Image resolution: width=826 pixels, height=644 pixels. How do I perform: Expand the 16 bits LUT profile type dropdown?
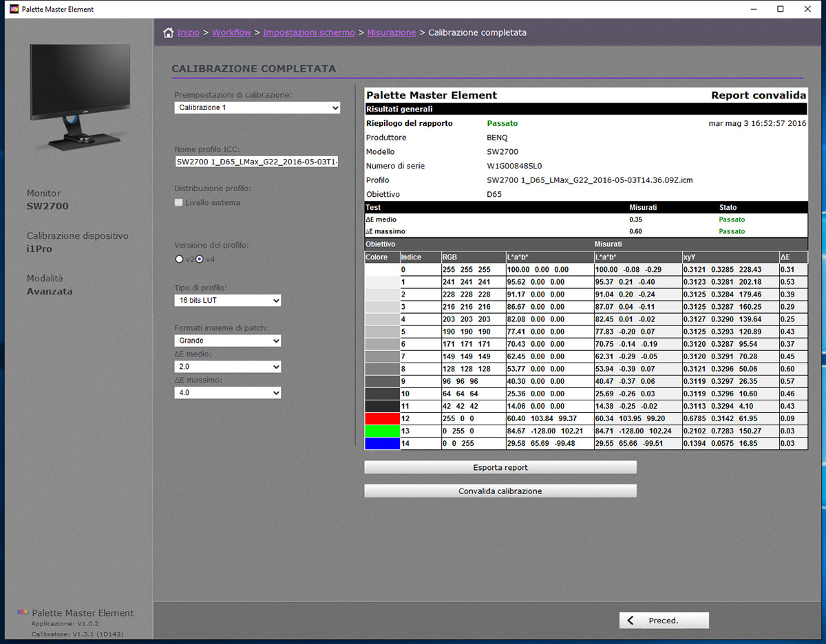227,301
